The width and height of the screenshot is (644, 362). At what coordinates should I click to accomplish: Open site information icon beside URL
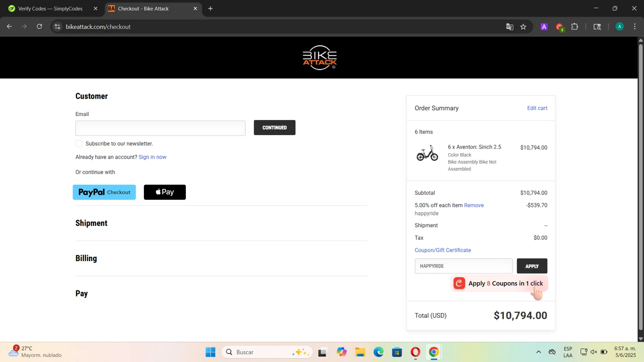[58, 27]
